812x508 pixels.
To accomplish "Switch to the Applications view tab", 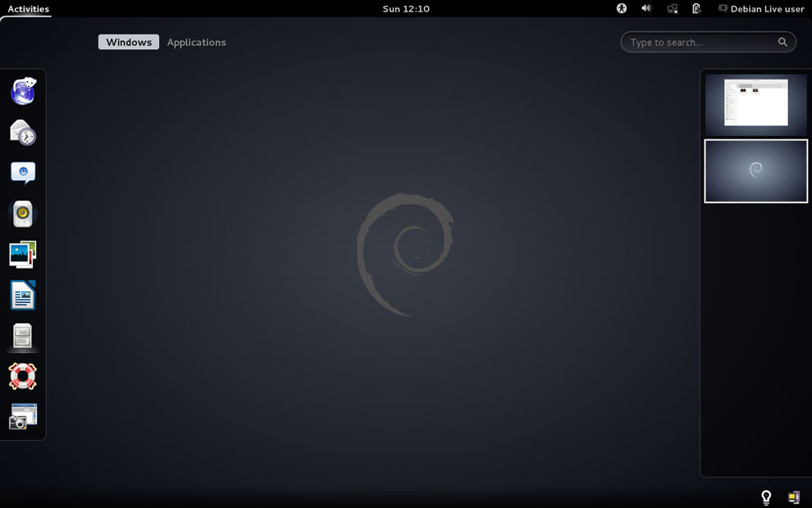I will click(196, 42).
